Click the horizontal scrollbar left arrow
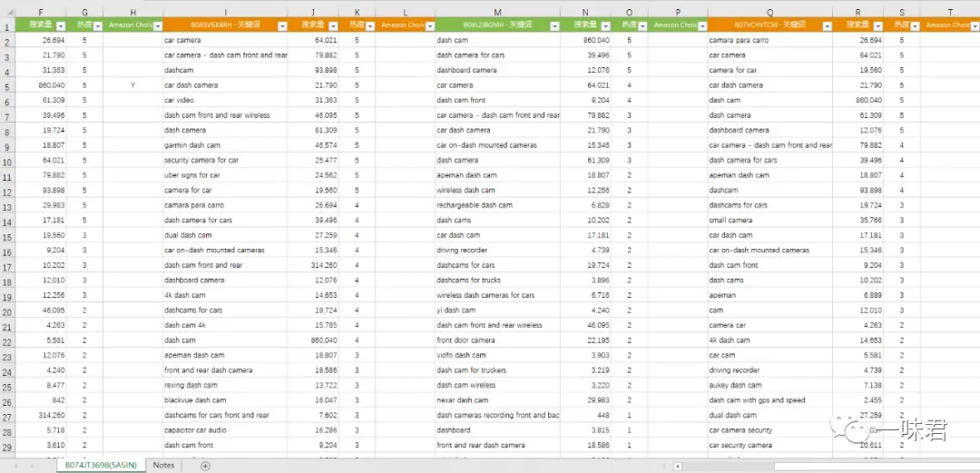The image size is (980, 473). tap(678, 466)
